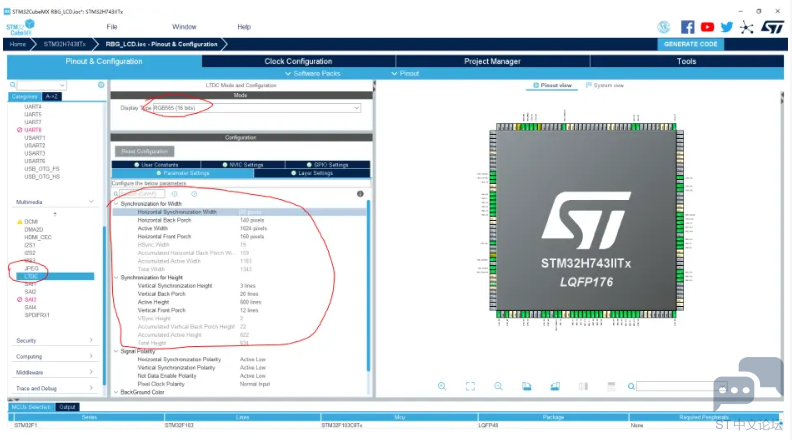This screenshot has height=440, width=792.
Task: Open the ST community network icon
Action: 746,27
